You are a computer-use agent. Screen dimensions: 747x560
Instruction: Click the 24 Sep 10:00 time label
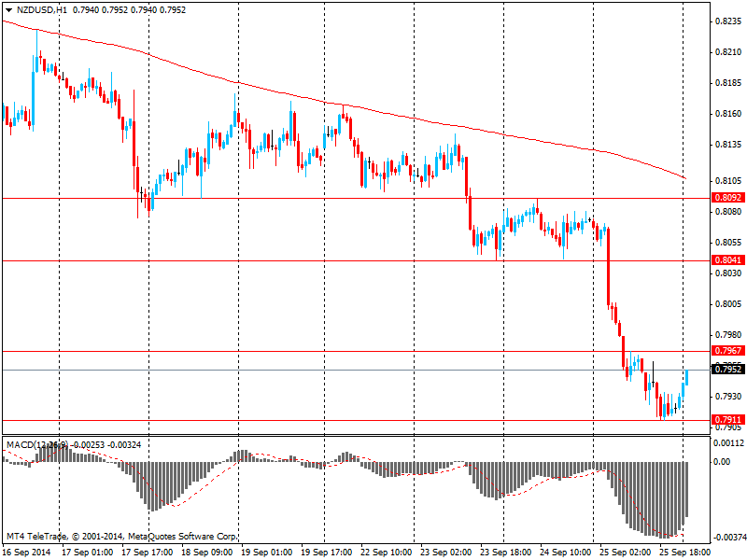(565, 553)
